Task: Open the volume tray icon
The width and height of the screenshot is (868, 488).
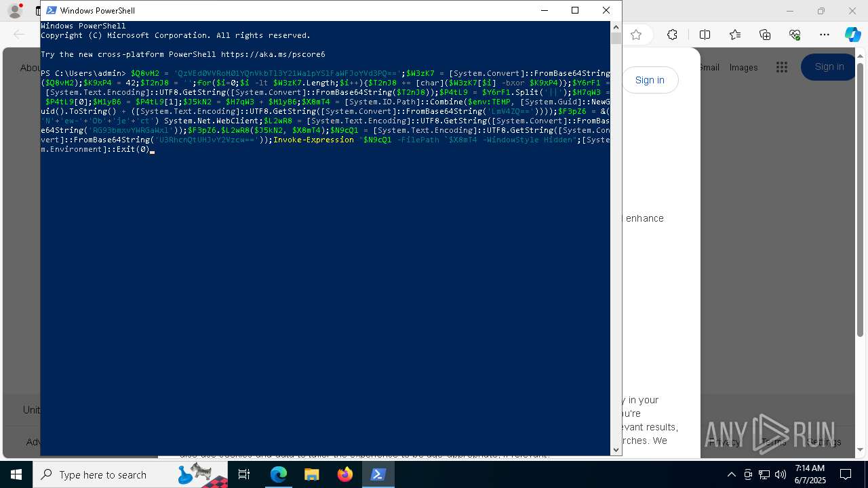Action: (x=781, y=474)
